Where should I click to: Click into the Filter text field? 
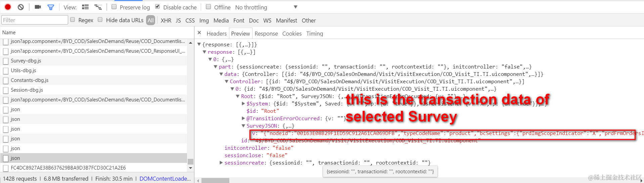35,20
